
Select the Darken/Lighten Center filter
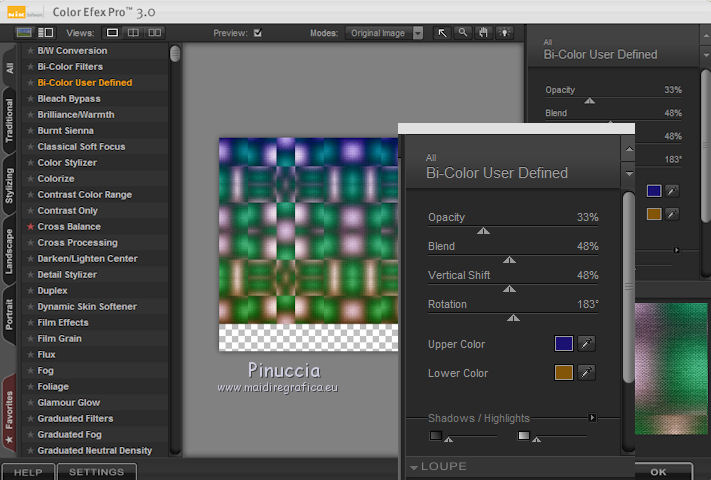click(x=88, y=258)
